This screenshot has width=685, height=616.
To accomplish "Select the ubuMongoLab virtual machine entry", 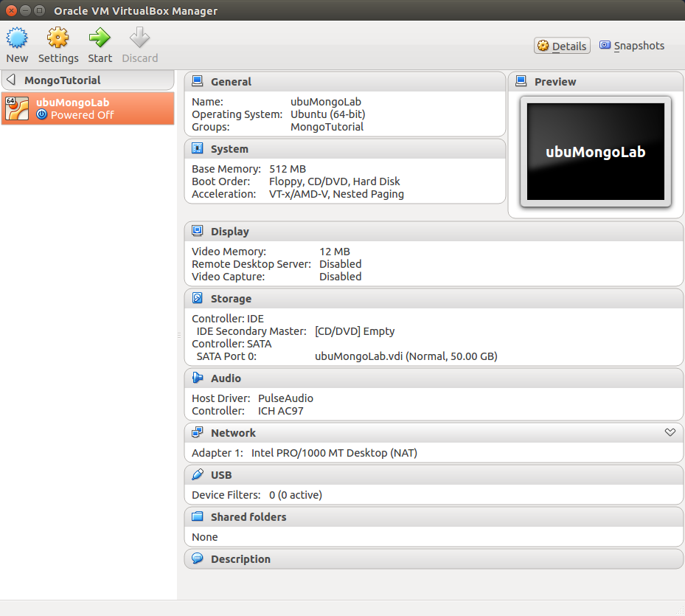I will click(88, 108).
